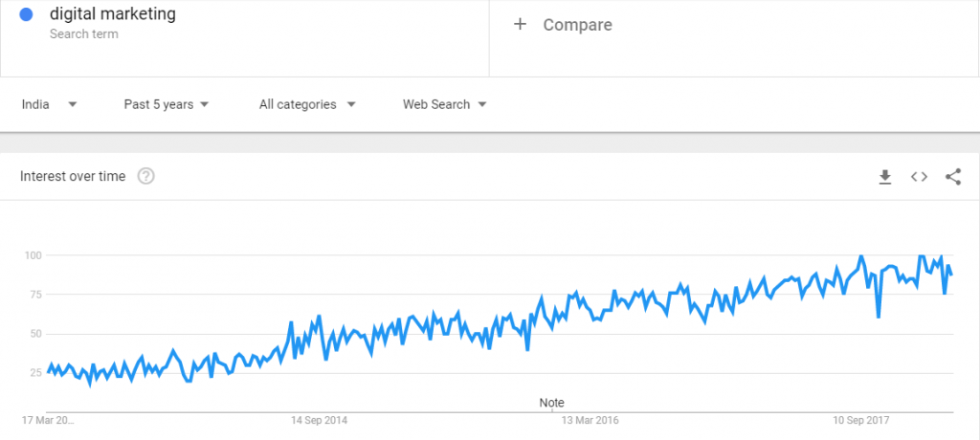
Task: Click the Compare field to add term
Action: click(x=734, y=38)
